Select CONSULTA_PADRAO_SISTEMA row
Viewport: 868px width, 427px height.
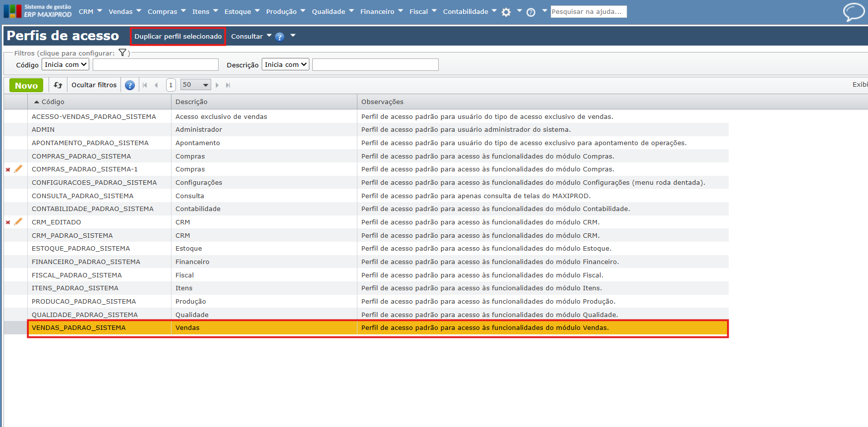point(366,196)
